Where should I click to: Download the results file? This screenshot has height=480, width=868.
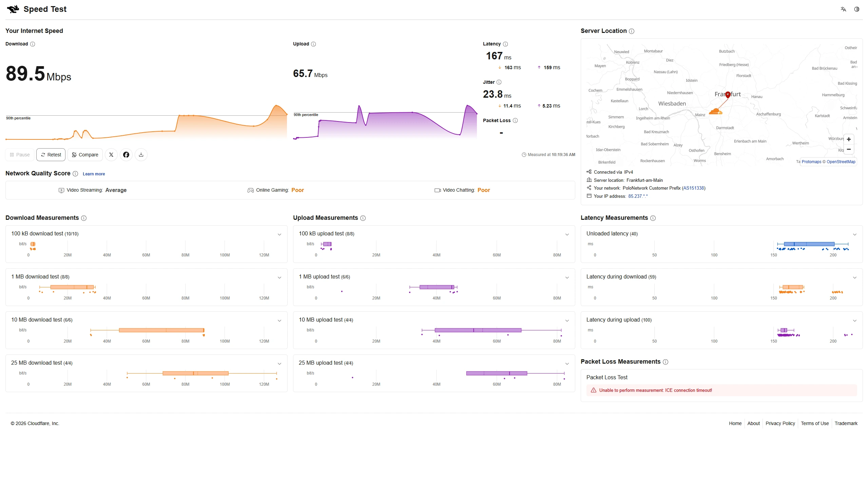(x=141, y=155)
